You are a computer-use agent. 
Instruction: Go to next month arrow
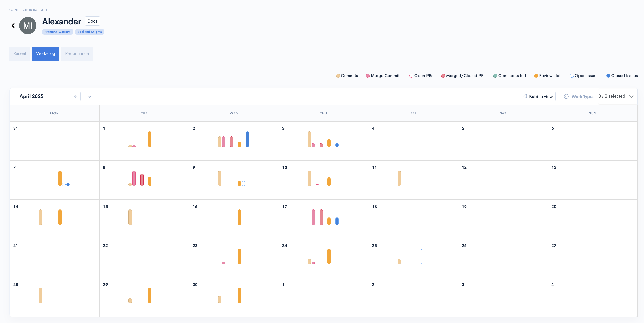click(89, 96)
